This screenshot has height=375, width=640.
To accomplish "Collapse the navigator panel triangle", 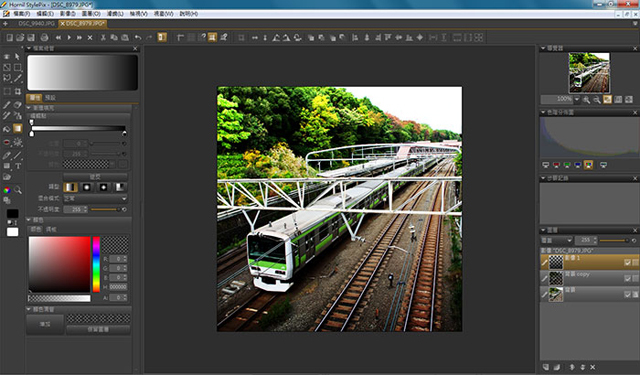I will pos(543,49).
